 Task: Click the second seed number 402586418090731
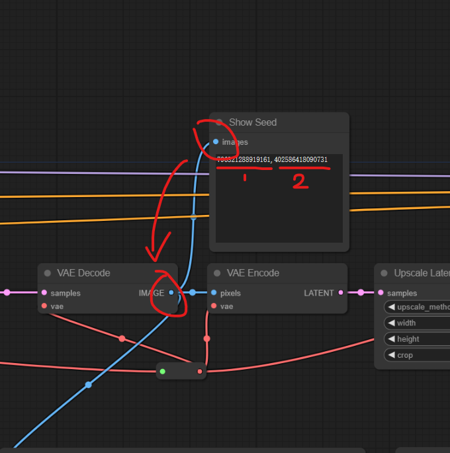pyautogui.click(x=301, y=160)
